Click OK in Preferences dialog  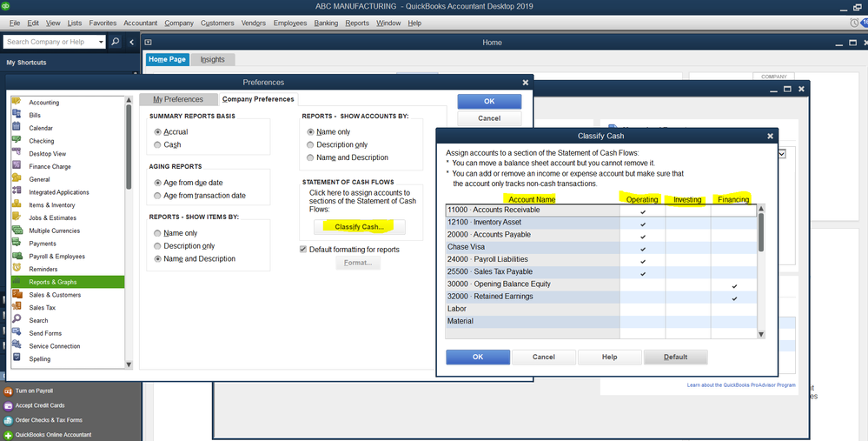[489, 102]
